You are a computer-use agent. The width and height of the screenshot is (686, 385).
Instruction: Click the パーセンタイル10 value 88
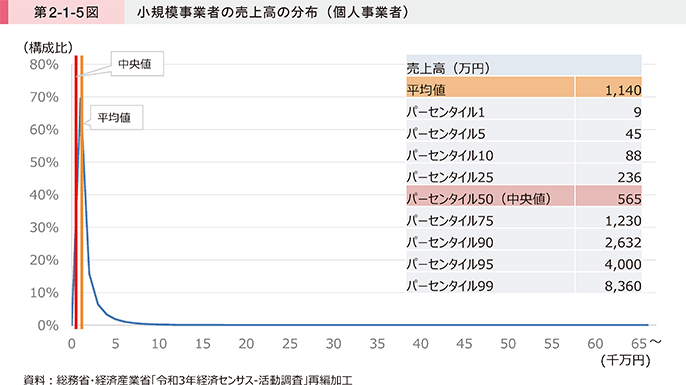click(634, 156)
